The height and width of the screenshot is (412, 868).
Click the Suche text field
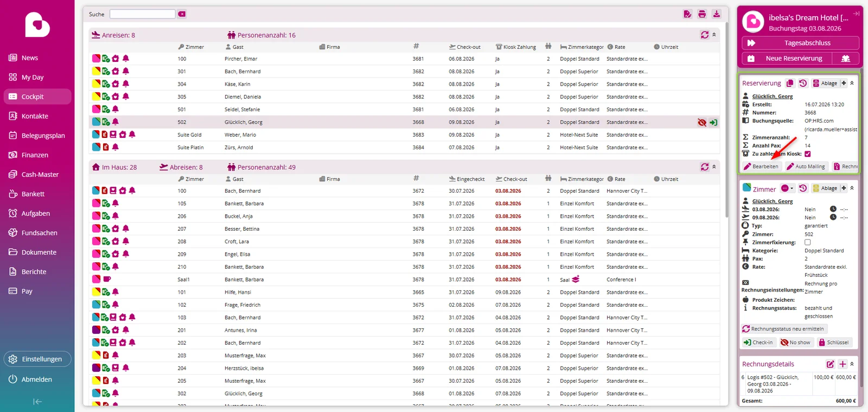(x=142, y=14)
